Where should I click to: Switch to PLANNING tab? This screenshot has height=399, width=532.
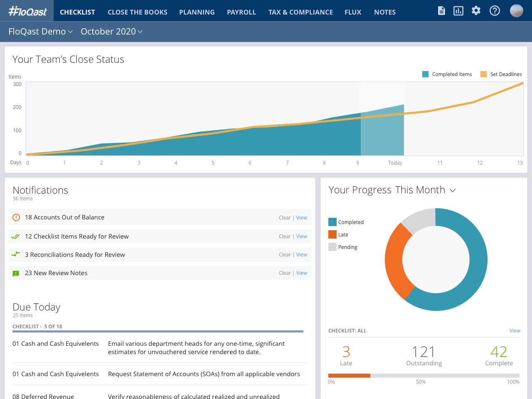pyautogui.click(x=197, y=12)
